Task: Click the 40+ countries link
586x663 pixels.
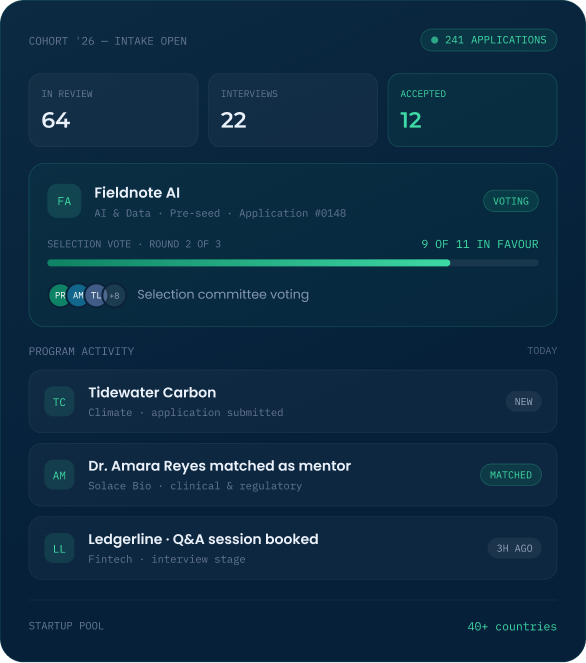Action: click(x=512, y=626)
